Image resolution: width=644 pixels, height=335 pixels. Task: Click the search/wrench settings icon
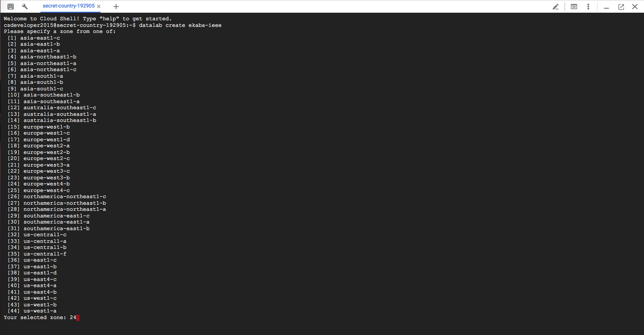pyautogui.click(x=24, y=6)
